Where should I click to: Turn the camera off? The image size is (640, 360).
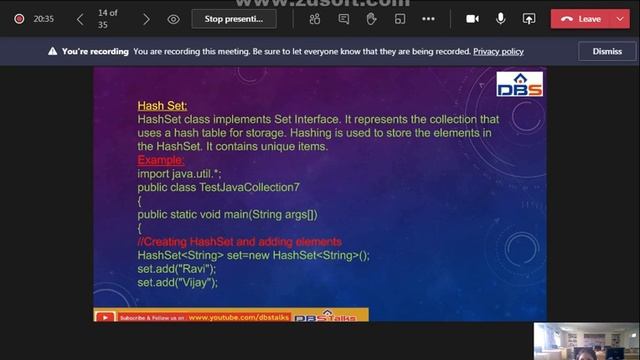(472, 19)
